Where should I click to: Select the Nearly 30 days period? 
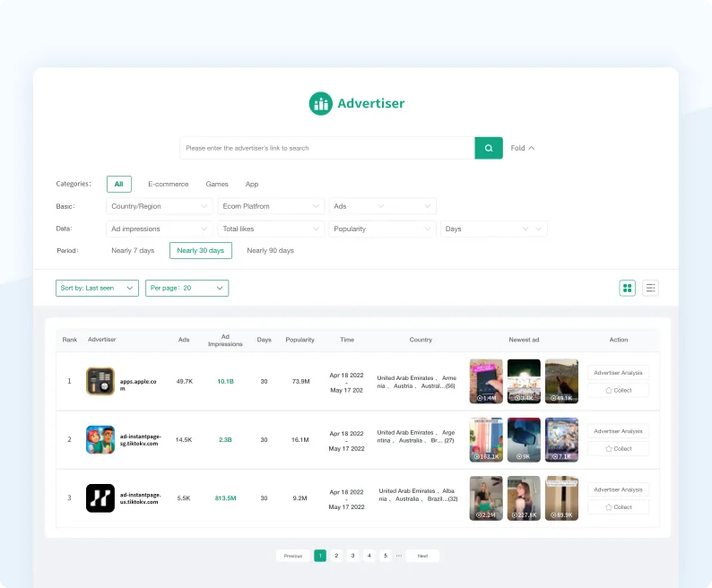tap(201, 251)
